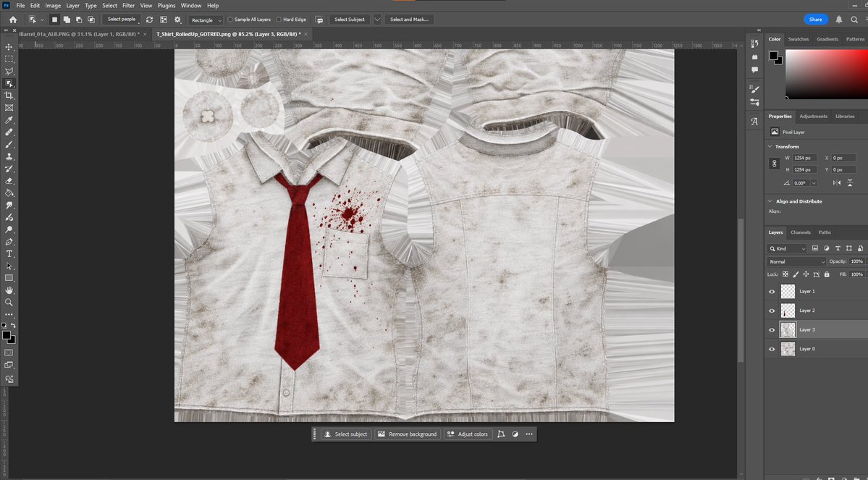Select the Object Selection tool in the left toolbar
Image resolution: width=868 pixels, height=480 pixels.
(9, 83)
